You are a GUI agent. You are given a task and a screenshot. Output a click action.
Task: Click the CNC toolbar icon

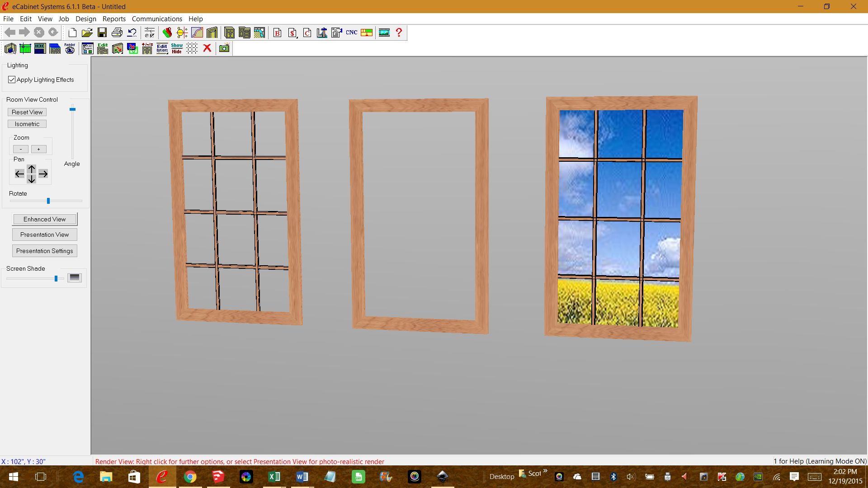351,33
